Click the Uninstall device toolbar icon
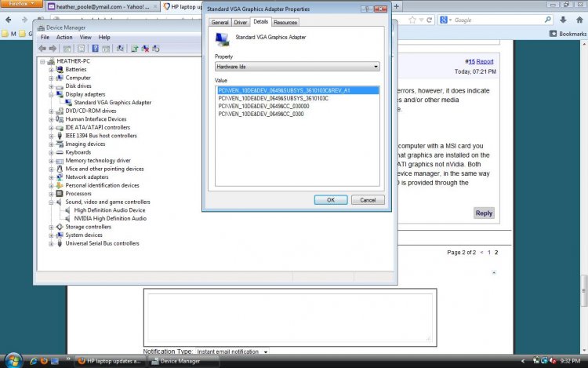The image size is (588, 368). (146, 48)
